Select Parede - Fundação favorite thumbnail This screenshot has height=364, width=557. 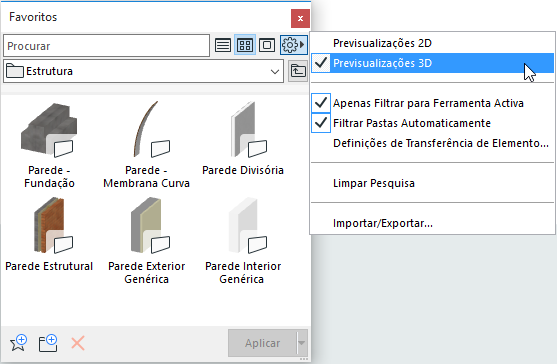point(49,130)
